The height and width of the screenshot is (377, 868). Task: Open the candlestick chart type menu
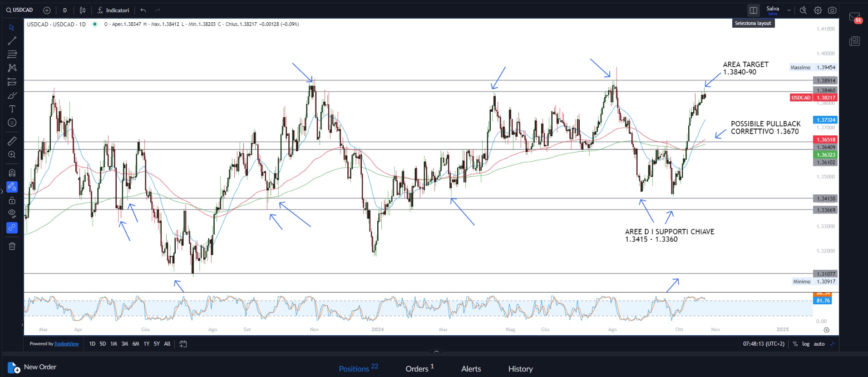tap(83, 10)
